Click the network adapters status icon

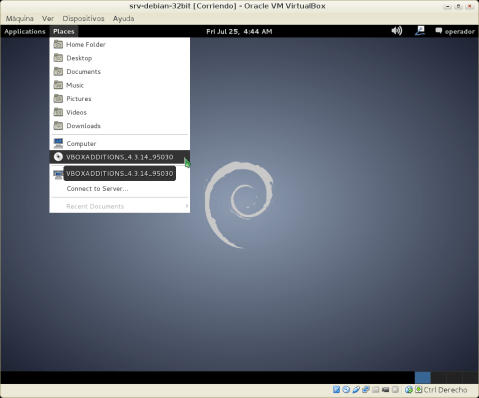(x=366, y=389)
